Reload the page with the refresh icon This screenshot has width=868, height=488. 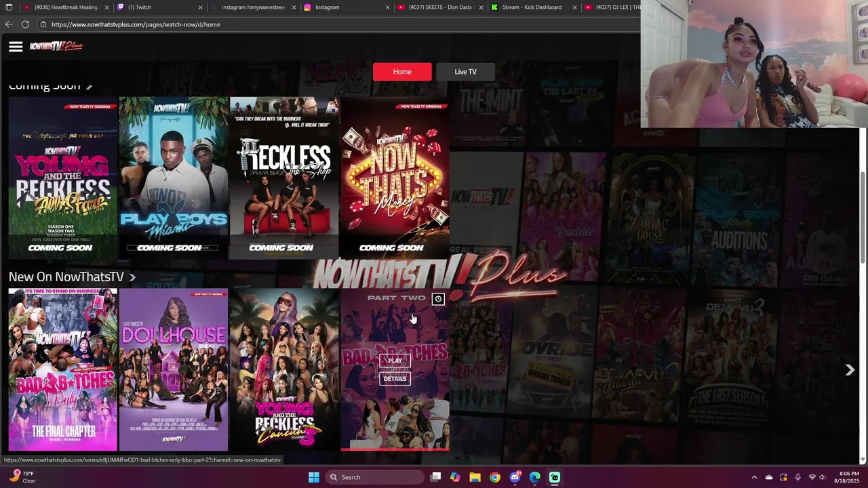25,24
